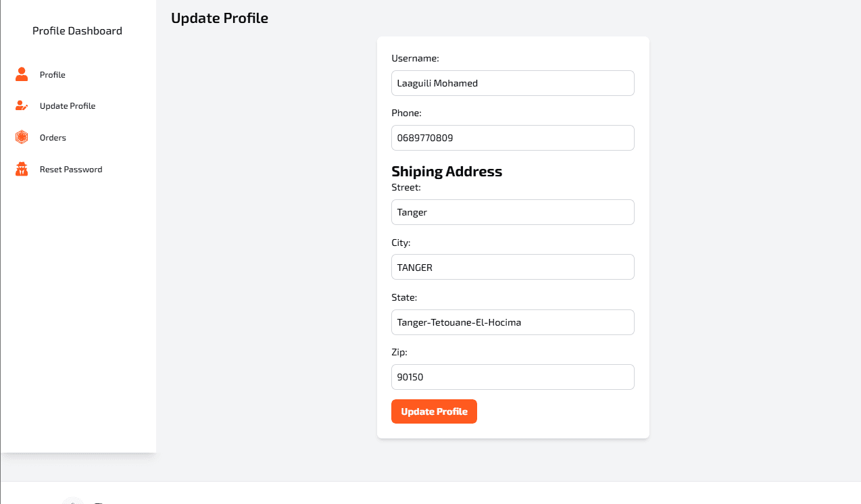Image resolution: width=861 pixels, height=504 pixels.
Task: Click the Shiping Address section heading
Action: point(447,172)
